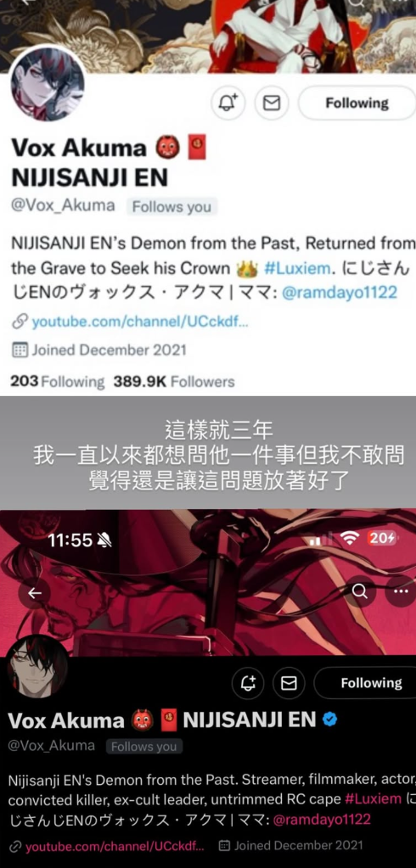The height and width of the screenshot is (868, 416).
Task: Open the @ramdayo1122 mention in upper bio
Action: click(340, 293)
